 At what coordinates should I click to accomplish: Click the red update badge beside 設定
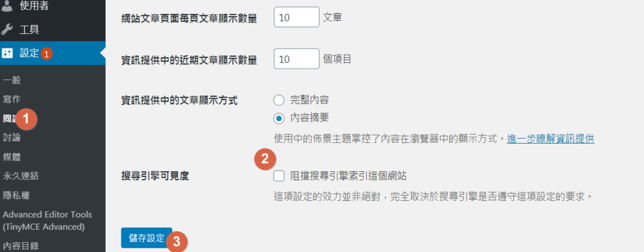tap(47, 54)
